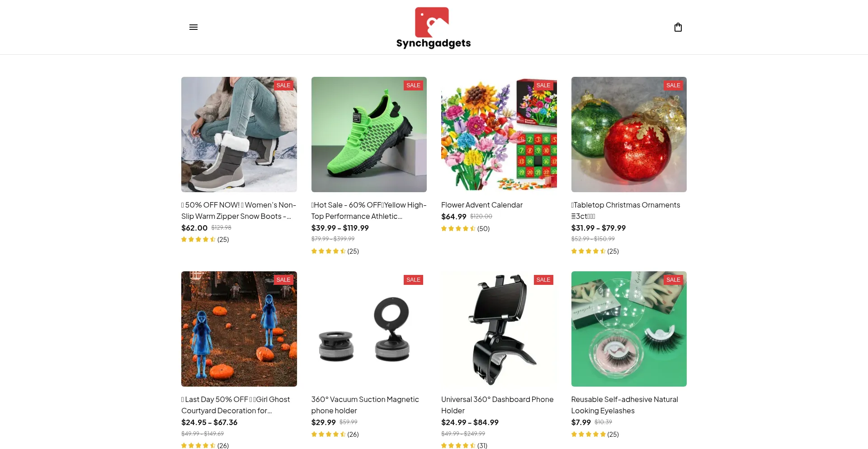
Task: Open the dashboard phone holder image
Action: coord(499,329)
